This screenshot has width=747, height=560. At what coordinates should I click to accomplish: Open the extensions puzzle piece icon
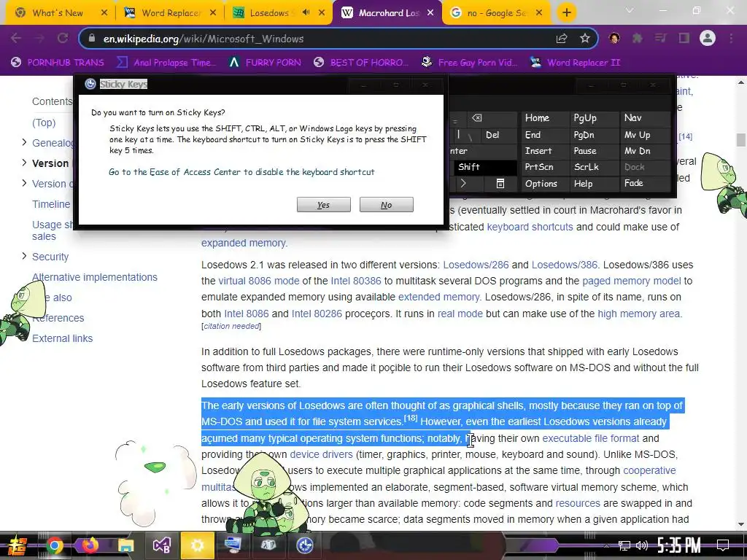point(638,38)
